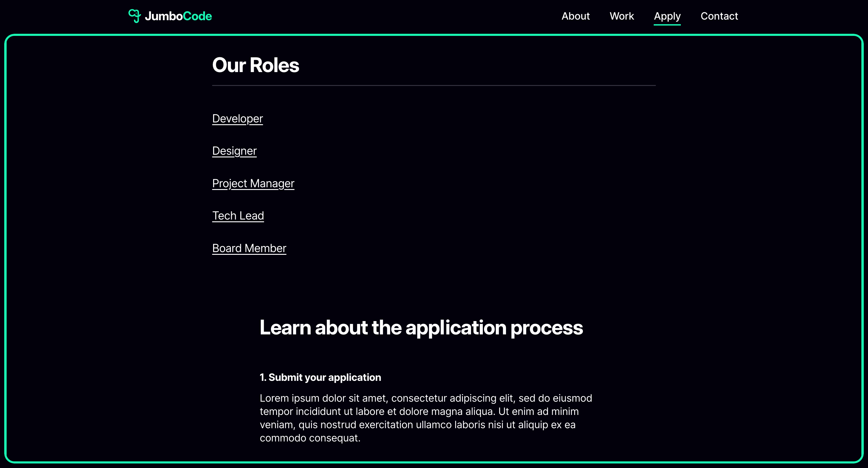Go to the Work nav item
This screenshot has width=868, height=468.
(x=622, y=16)
